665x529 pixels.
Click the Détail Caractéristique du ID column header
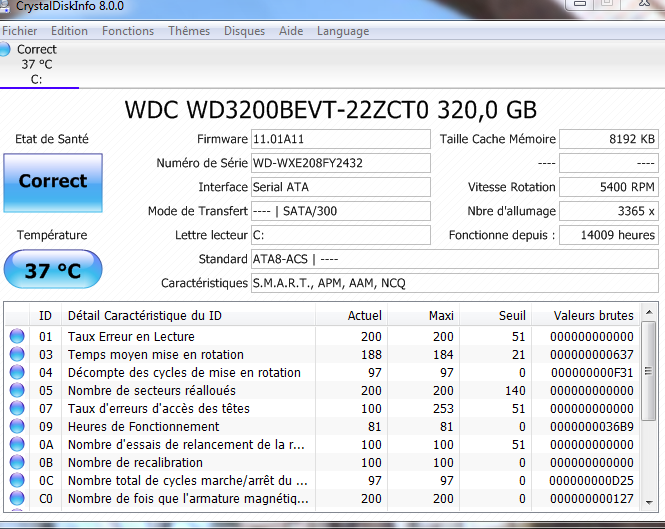point(188,316)
